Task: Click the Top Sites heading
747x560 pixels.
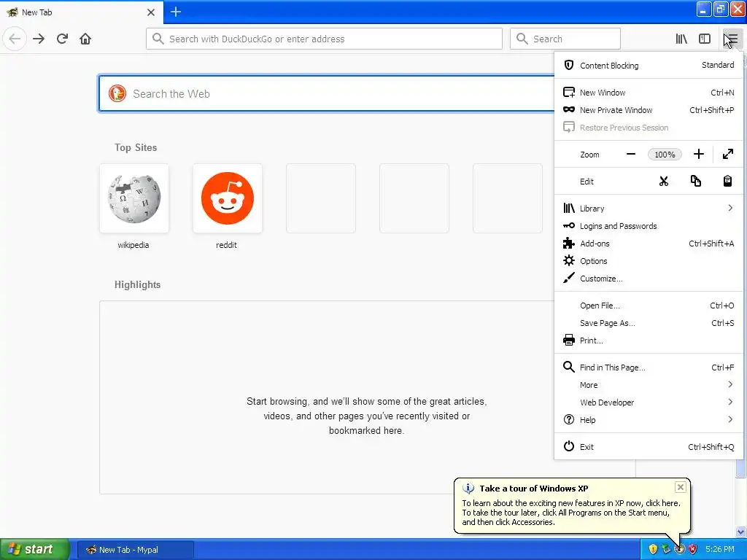Action: click(x=135, y=147)
